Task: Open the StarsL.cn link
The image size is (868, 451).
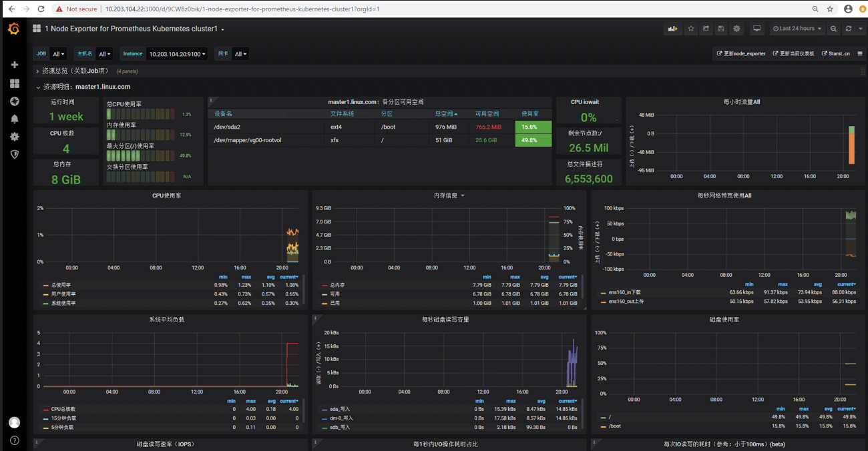Action: (x=835, y=53)
